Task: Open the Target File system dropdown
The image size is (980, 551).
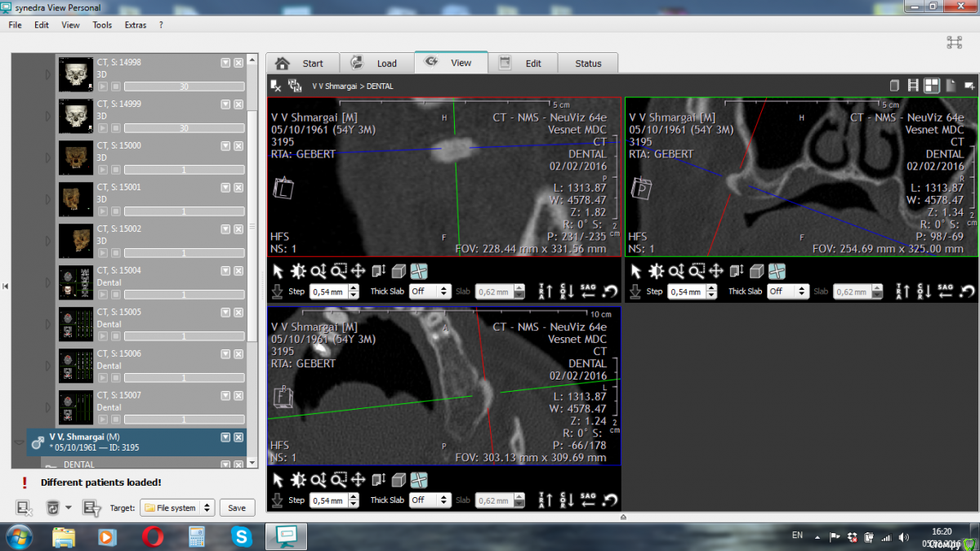Action: pos(177,508)
